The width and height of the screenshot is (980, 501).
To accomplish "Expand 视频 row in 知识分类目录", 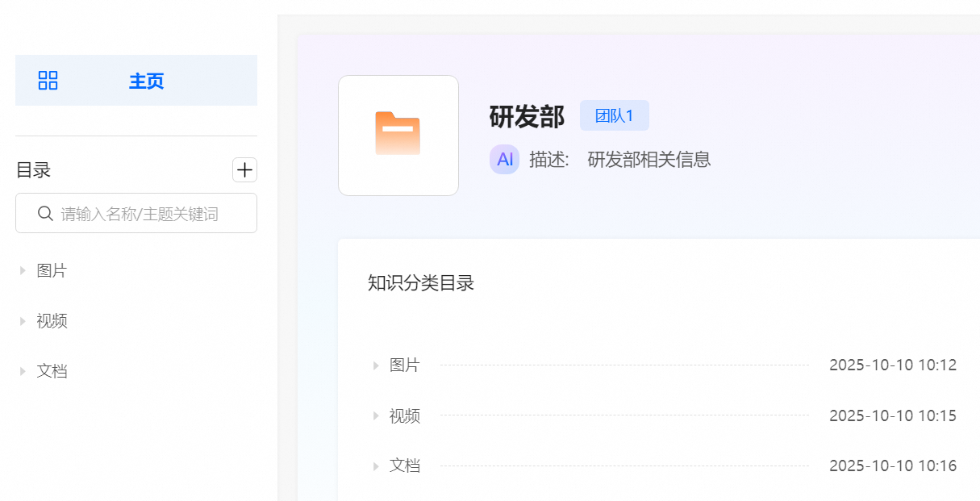I will [376, 416].
